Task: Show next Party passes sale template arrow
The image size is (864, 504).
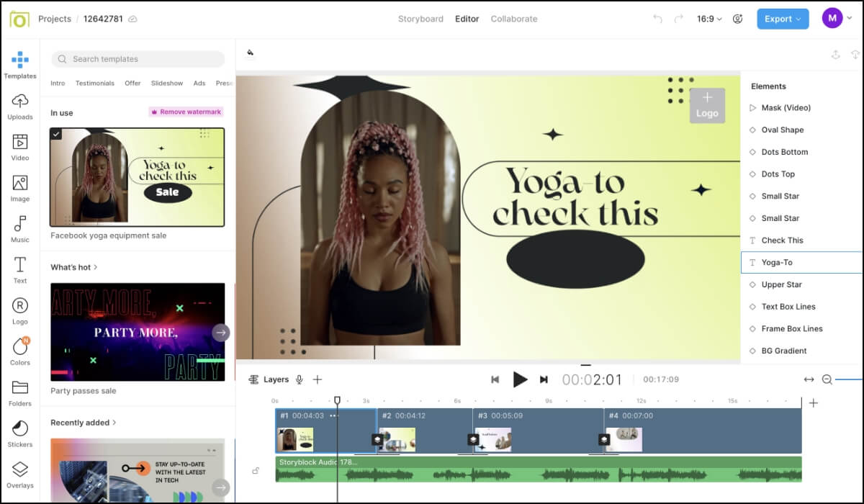Action: [x=221, y=332]
